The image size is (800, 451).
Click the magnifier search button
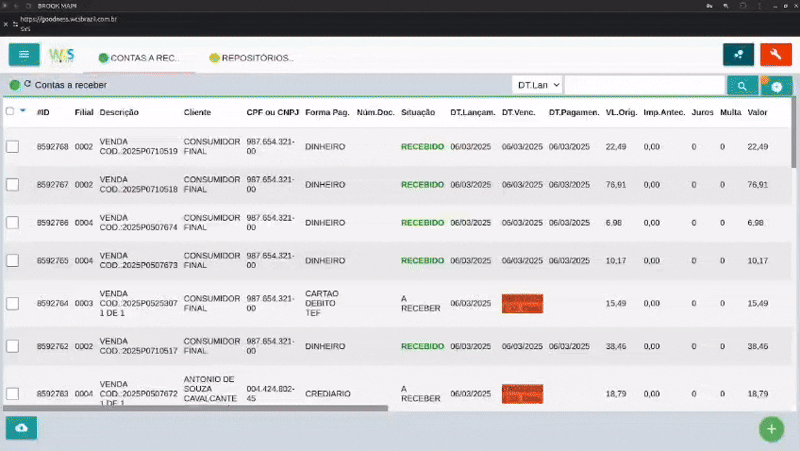coord(742,86)
